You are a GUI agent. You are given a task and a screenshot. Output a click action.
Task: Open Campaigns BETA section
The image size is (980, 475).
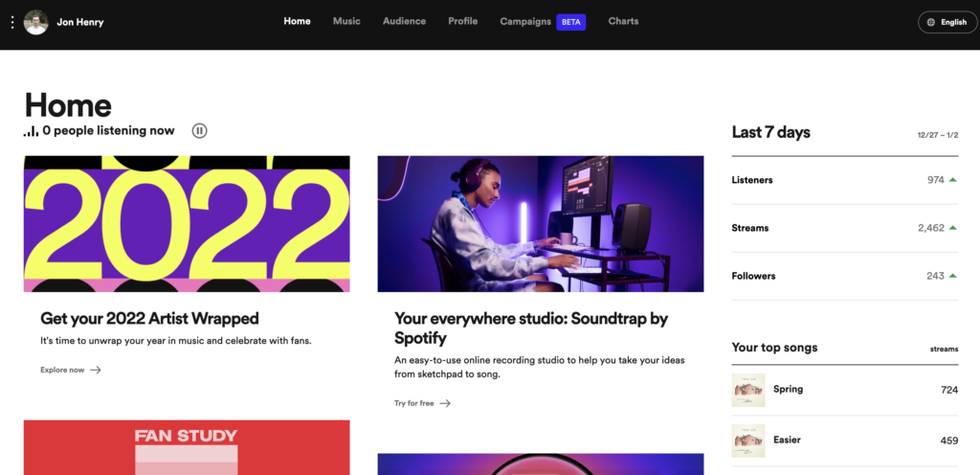(543, 22)
